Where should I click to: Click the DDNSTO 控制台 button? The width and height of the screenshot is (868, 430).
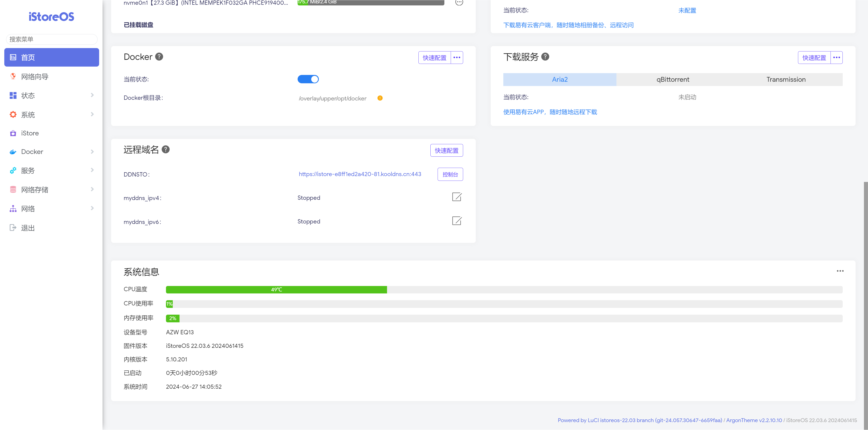[x=450, y=174]
